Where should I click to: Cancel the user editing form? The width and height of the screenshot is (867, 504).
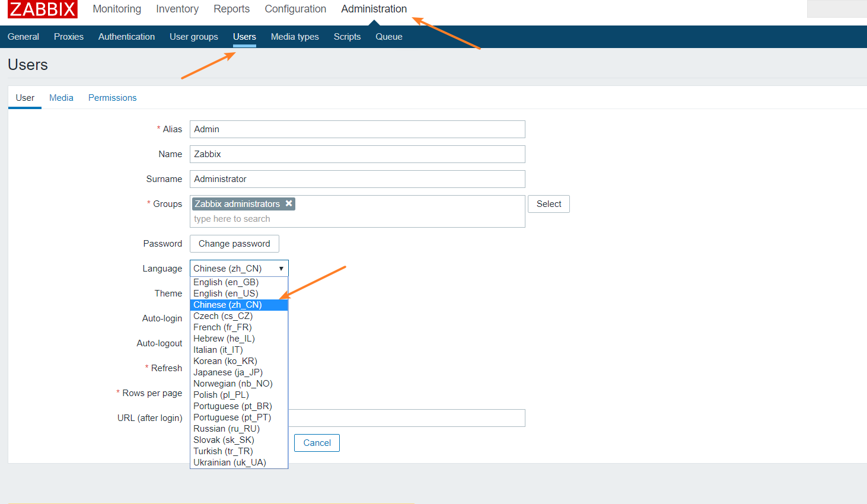pyautogui.click(x=317, y=442)
